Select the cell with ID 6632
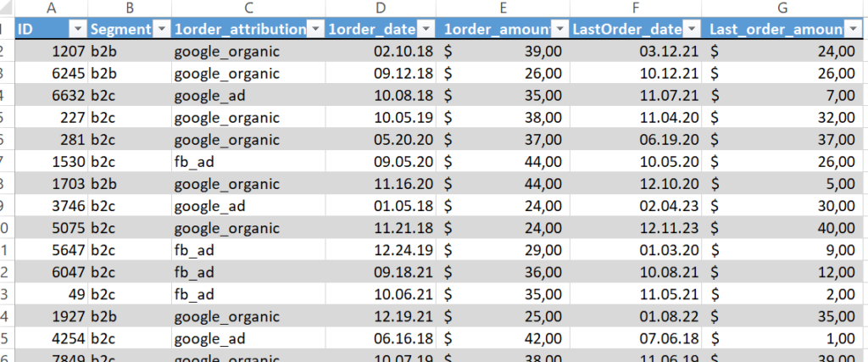The height and width of the screenshot is (362, 868). 53,96
